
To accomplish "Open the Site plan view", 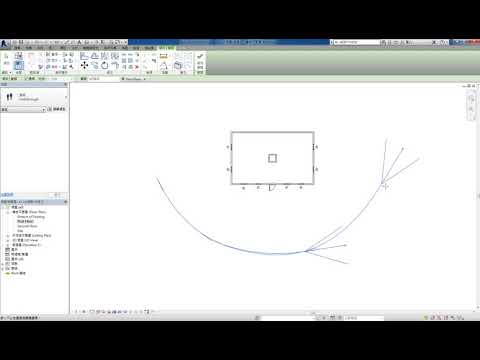I will (x=20, y=231).
